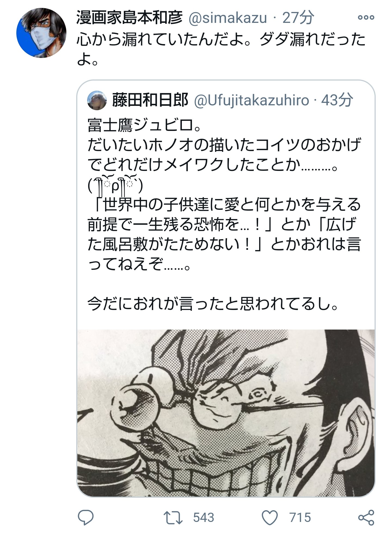This screenshot has width=392, height=535.
Task: Open the three-dot more options menu
Action: pyautogui.click(x=366, y=18)
